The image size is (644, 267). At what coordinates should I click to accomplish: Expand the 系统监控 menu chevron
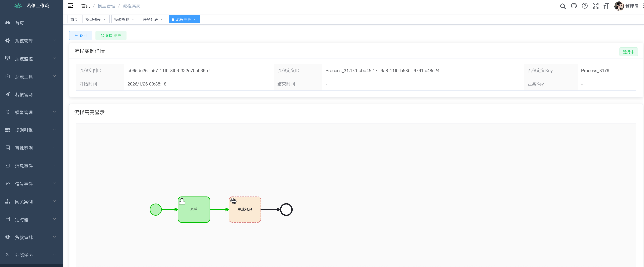point(54,58)
